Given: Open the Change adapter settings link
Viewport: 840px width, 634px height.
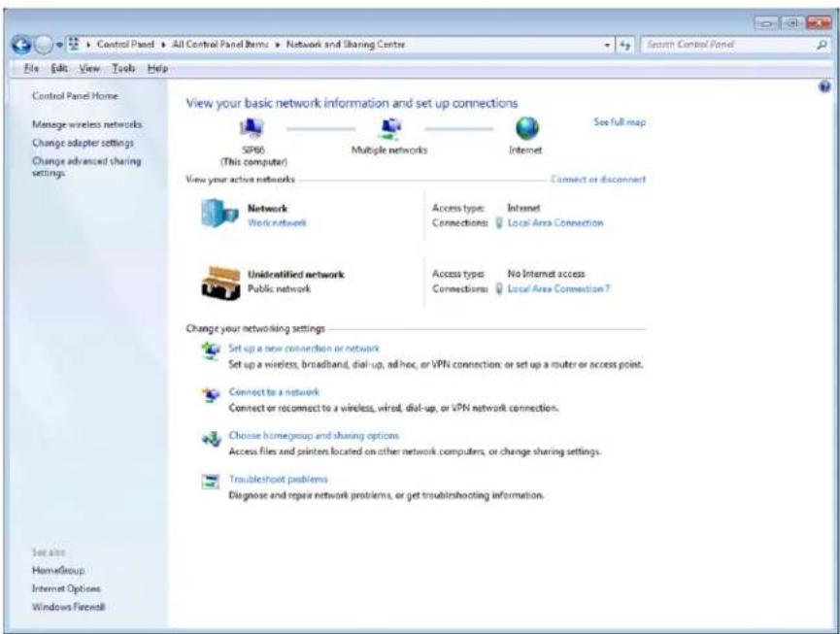Looking at the screenshot, I should point(83,143).
